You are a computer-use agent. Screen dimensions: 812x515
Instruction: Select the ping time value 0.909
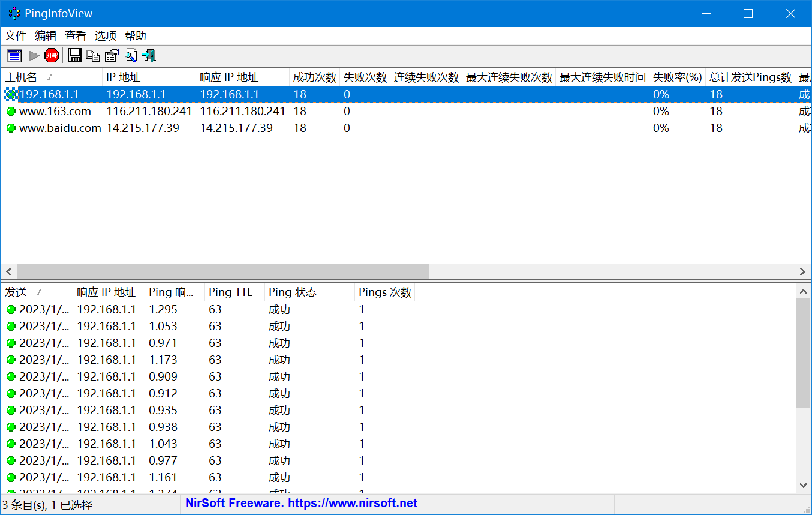163,376
